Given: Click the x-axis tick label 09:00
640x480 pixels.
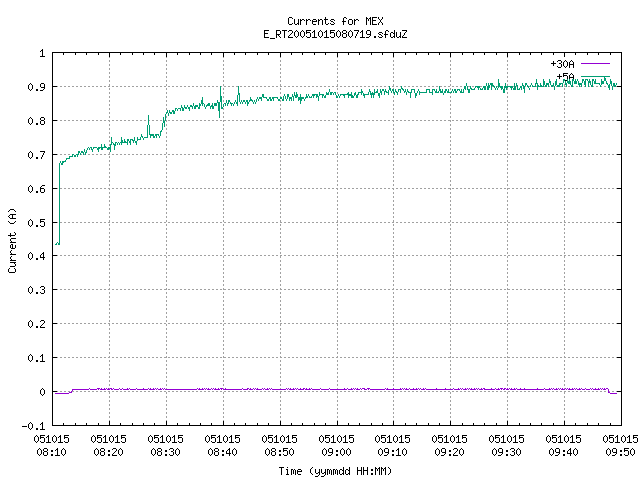Looking at the screenshot, I should point(336,452).
